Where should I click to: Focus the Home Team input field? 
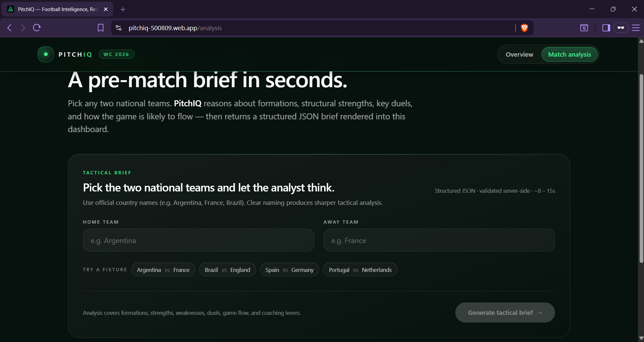tap(198, 240)
